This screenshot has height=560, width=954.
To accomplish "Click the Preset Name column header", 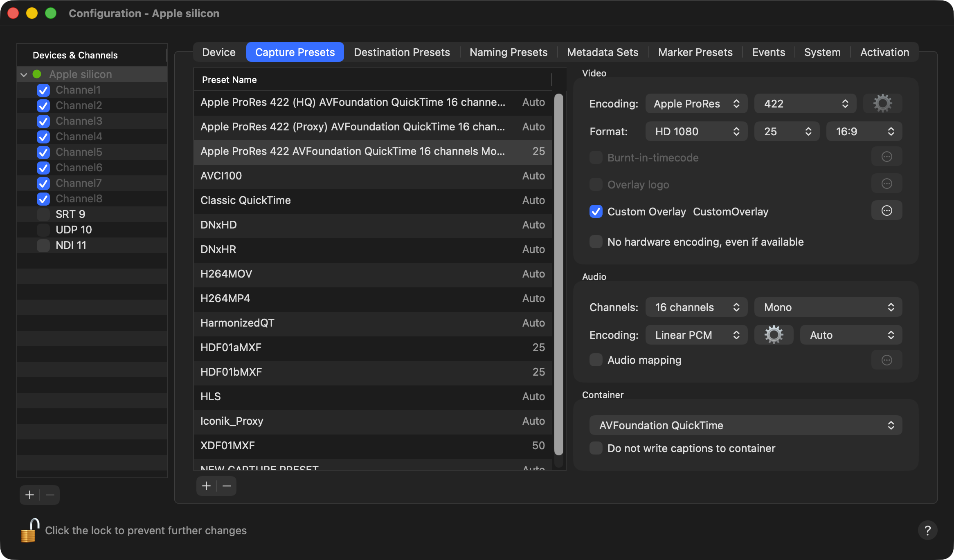I will [x=372, y=80].
